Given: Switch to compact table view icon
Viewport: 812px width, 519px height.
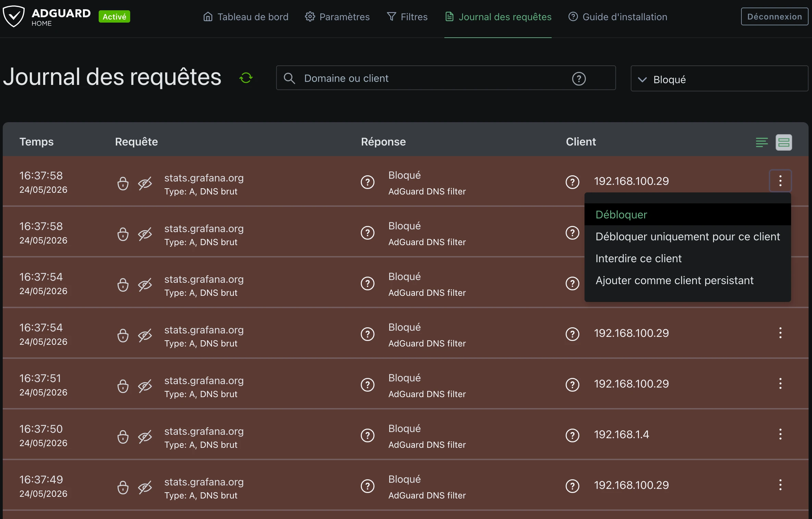Looking at the screenshot, I should pyautogui.click(x=762, y=142).
